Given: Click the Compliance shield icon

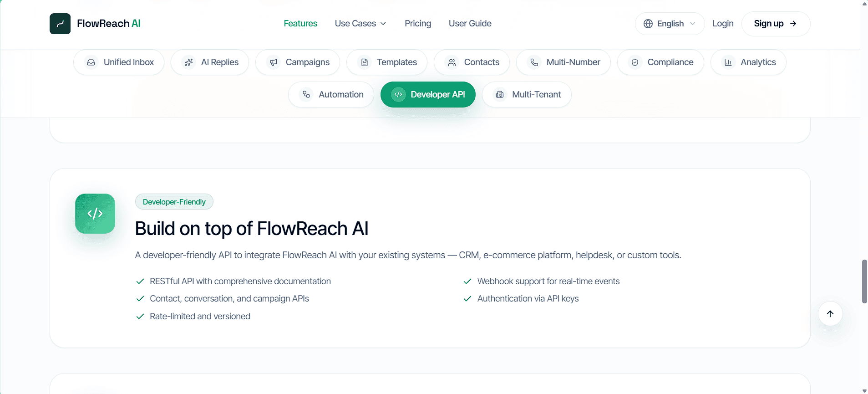Looking at the screenshot, I should click(x=635, y=62).
